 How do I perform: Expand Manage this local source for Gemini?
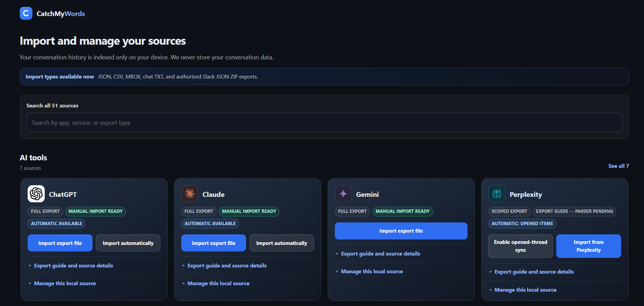pyautogui.click(x=372, y=271)
